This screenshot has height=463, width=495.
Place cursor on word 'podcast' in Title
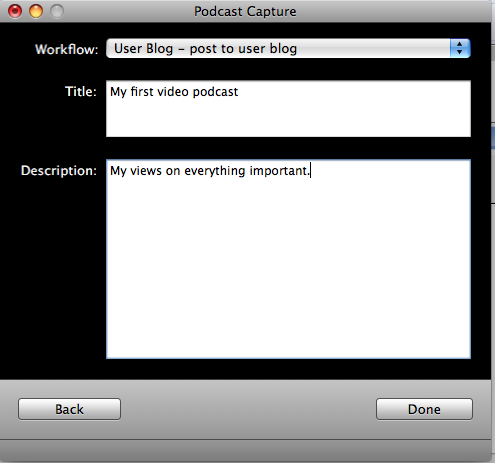(215, 92)
